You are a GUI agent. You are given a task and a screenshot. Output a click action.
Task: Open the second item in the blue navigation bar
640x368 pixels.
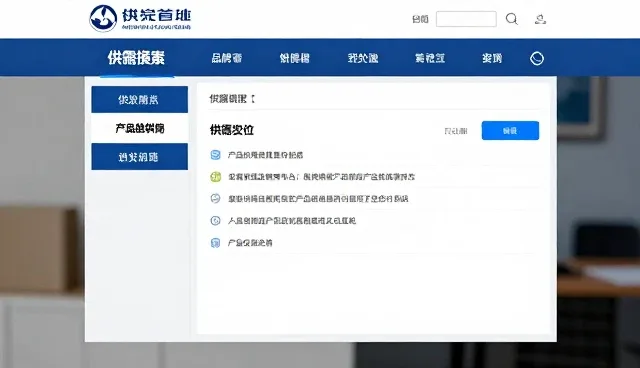tap(227, 58)
